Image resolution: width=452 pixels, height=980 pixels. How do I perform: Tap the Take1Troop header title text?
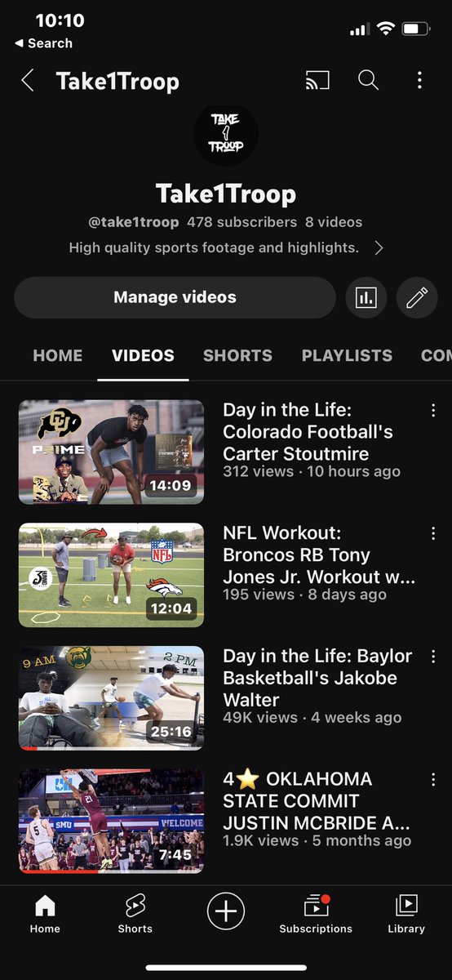coord(117,81)
